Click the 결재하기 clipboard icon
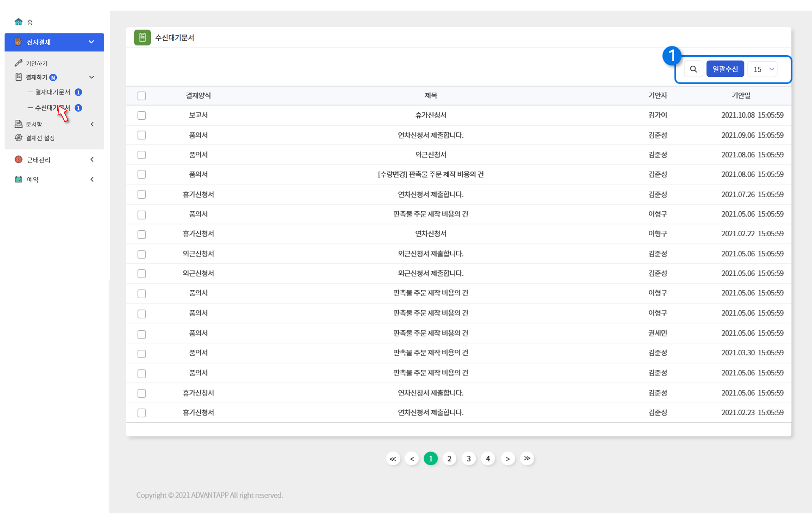This screenshot has width=812, height=513. pos(18,77)
